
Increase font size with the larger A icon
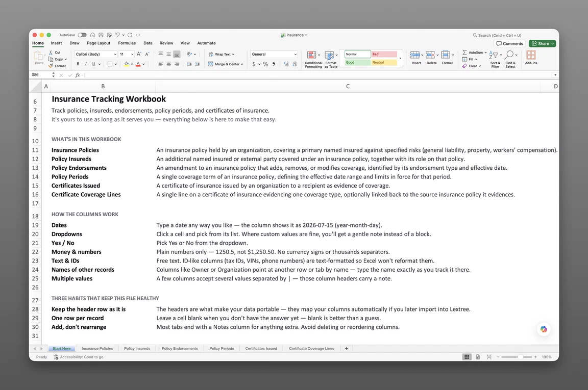(139, 54)
